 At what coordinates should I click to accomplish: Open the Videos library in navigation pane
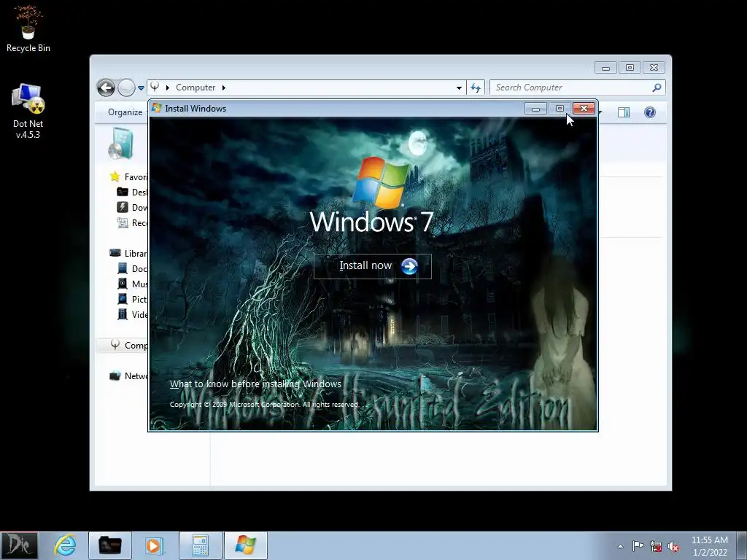pos(133,314)
